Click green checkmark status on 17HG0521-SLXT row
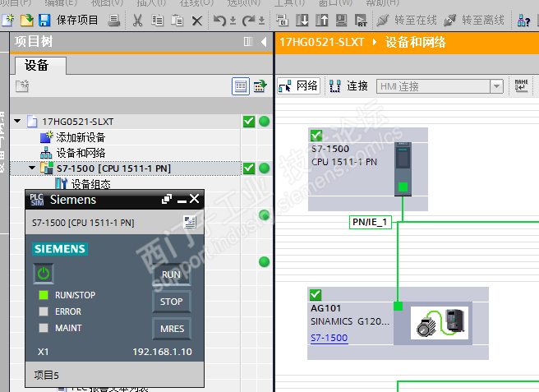 pos(249,122)
